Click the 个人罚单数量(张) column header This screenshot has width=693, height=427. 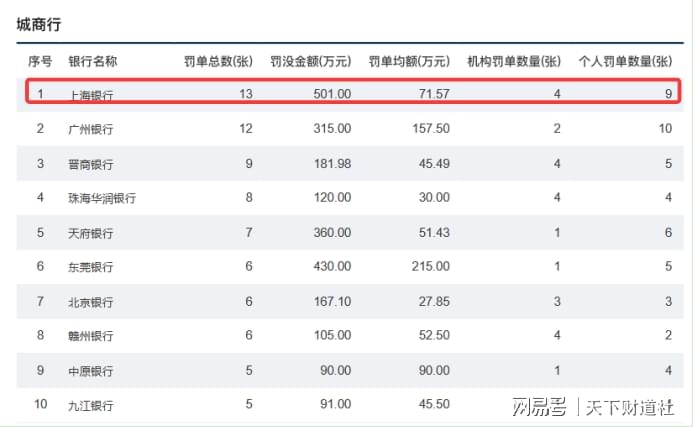(x=626, y=62)
